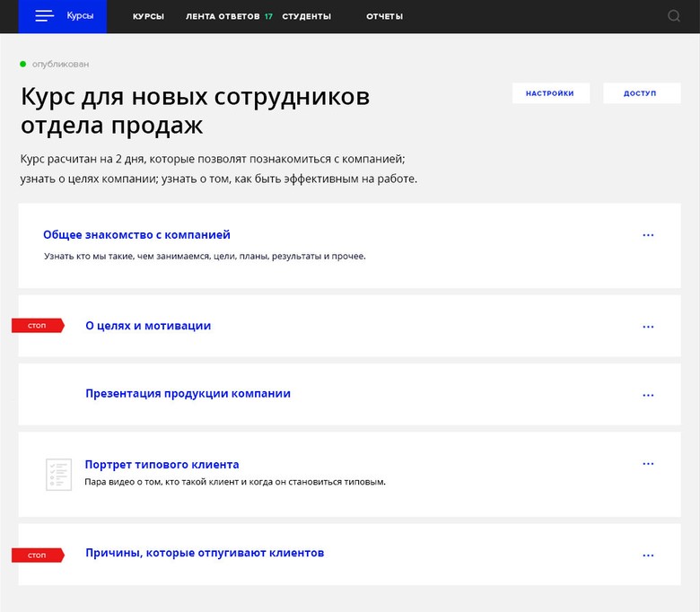700x612 pixels.
Task: Click text Пара видео о том, кто такой клиент
Action: tap(235, 482)
